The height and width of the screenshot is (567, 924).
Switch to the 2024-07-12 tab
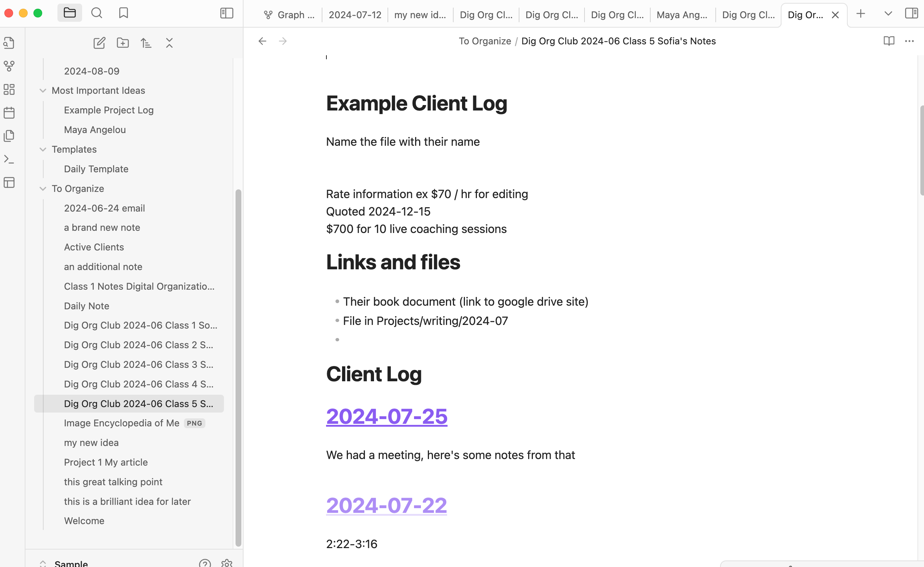(355, 15)
